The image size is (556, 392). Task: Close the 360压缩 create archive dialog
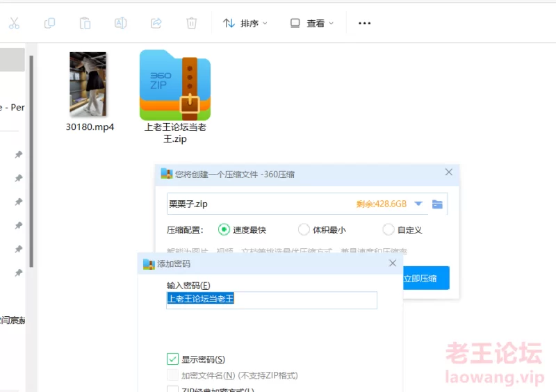click(448, 172)
